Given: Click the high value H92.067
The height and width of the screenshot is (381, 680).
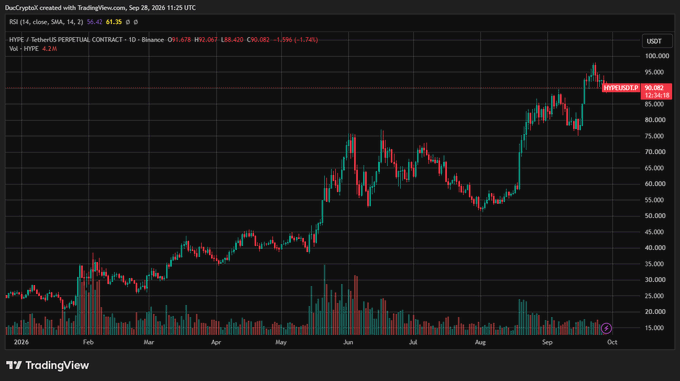Looking at the screenshot, I should pos(206,39).
